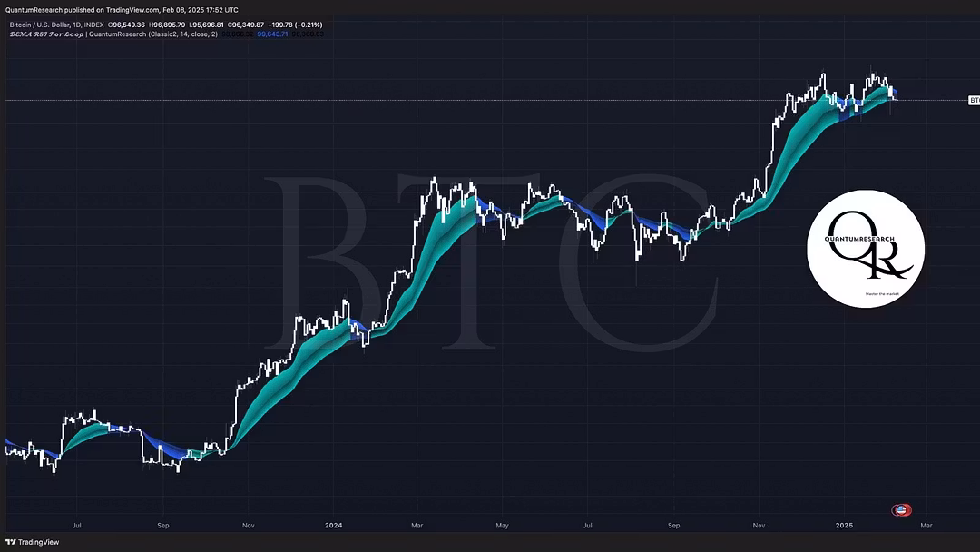Select the Mar label right of 2025
This screenshot has height=552, width=980.
[x=926, y=525]
